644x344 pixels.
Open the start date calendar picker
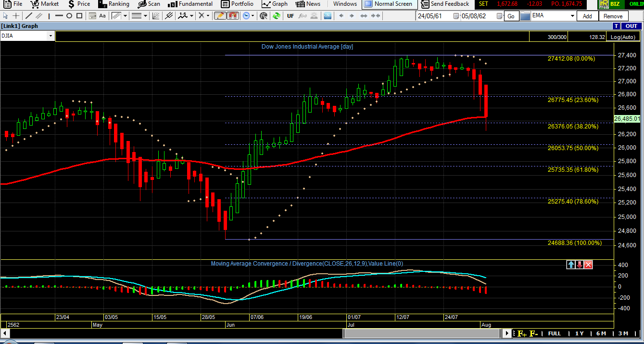pos(456,16)
